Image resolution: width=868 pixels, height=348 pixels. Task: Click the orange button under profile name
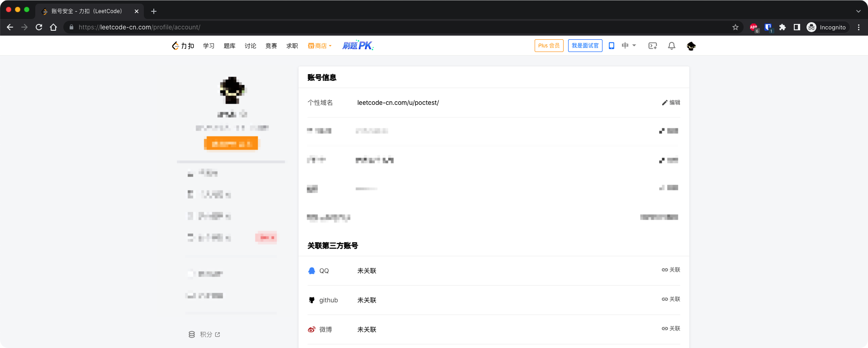(231, 144)
